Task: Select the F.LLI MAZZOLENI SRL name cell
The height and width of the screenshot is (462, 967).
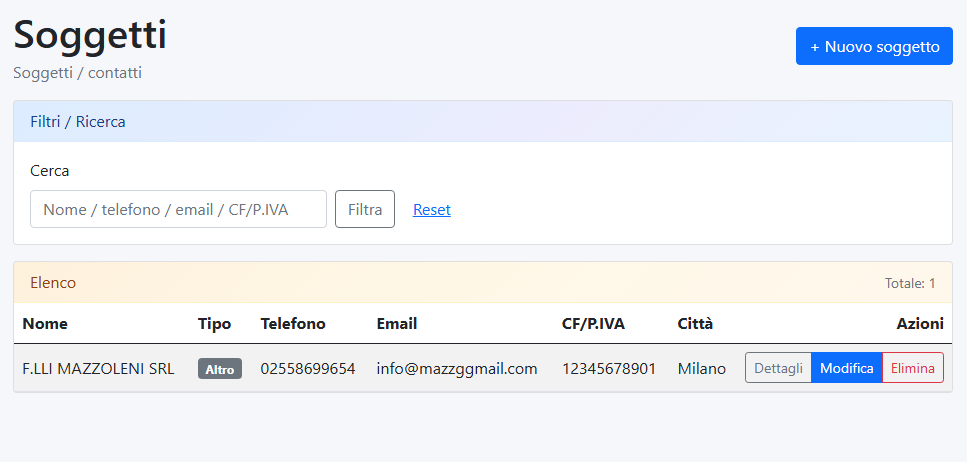Action: (98, 369)
